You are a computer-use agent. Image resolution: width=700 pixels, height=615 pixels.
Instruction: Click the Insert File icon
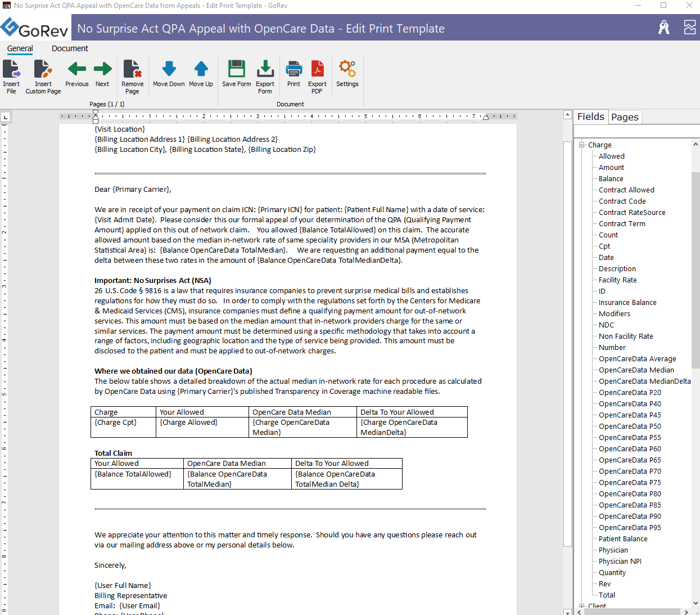pyautogui.click(x=11, y=69)
